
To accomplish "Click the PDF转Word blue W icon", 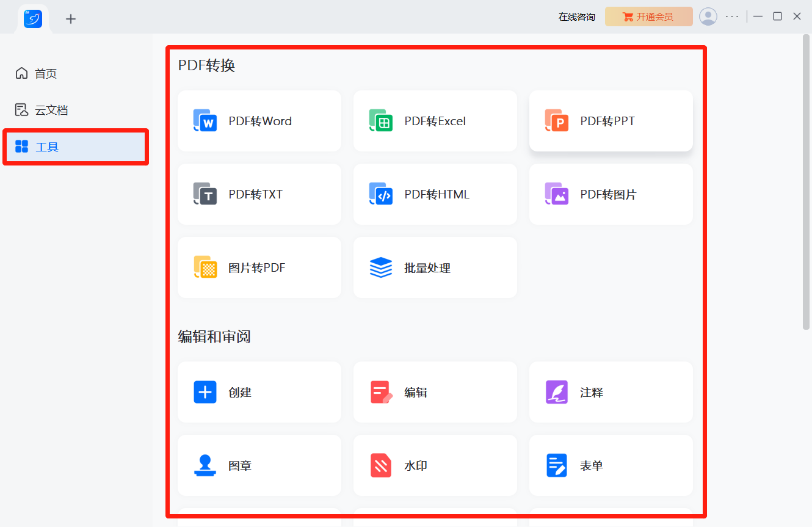I will tap(205, 121).
